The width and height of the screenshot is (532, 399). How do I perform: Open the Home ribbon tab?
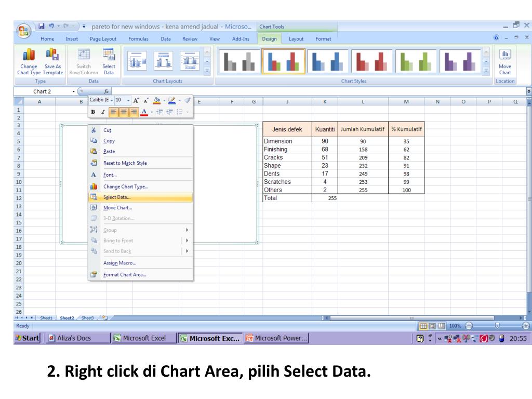47,38
